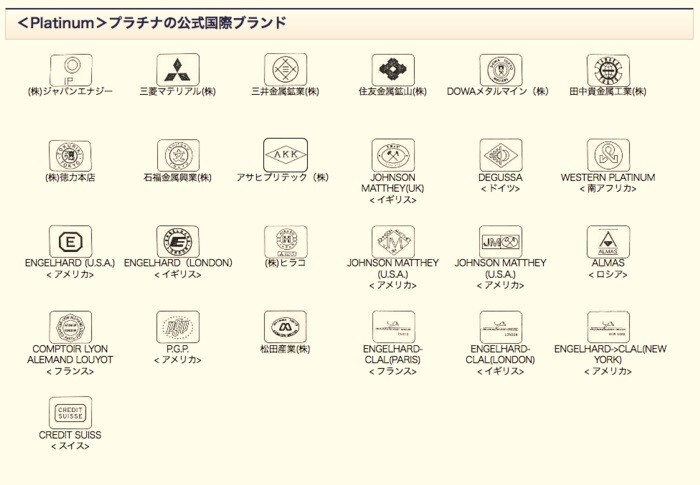Click the label 三井金属鉱業(株)
Image resolution: width=700 pixels, height=485 pixels.
(285, 92)
